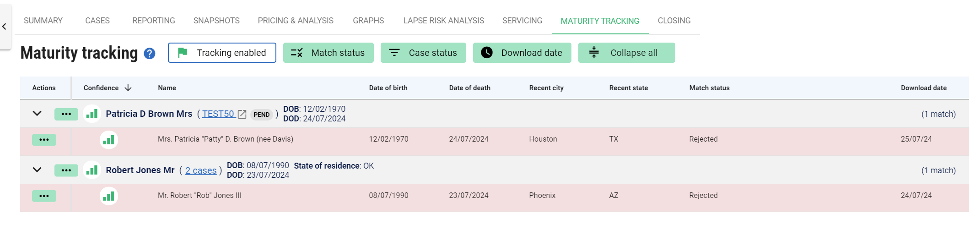This screenshot has width=980, height=230.
Task: Toggle the Tracking enabled button
Action: tap(222, 53)
